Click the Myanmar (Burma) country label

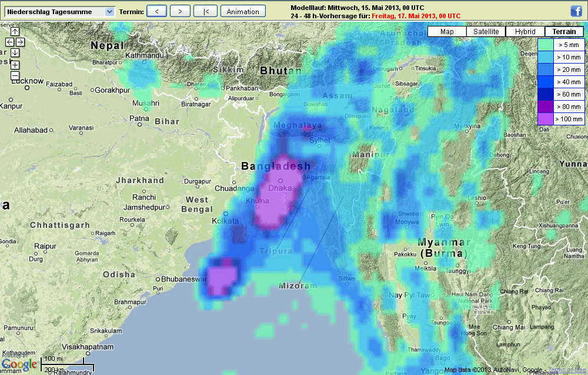coord(443,248)
